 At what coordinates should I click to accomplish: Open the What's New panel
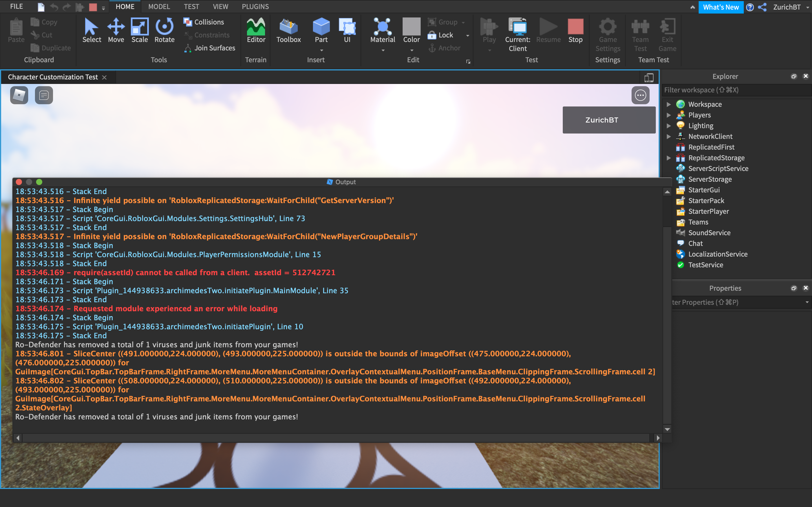pyautogui.click(x=721, y=7)
